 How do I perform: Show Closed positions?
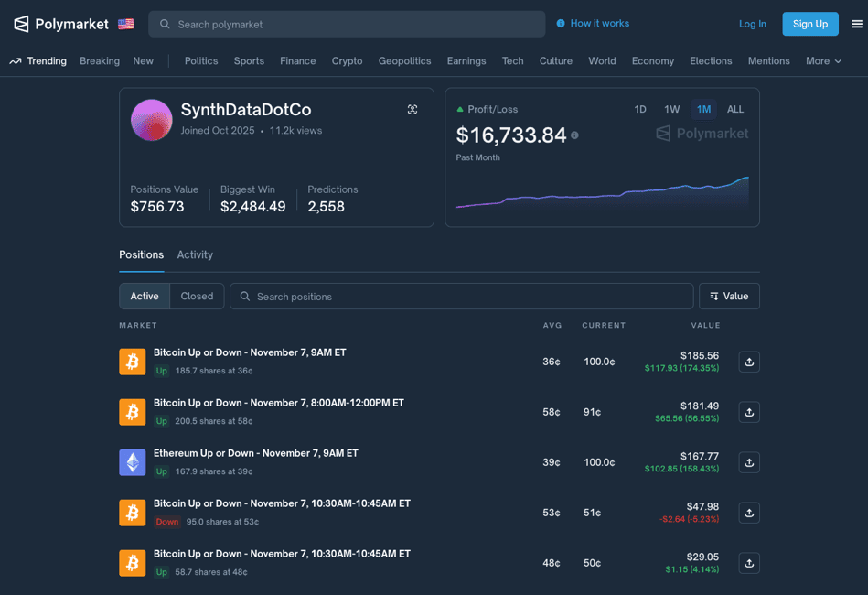[197, 296]
